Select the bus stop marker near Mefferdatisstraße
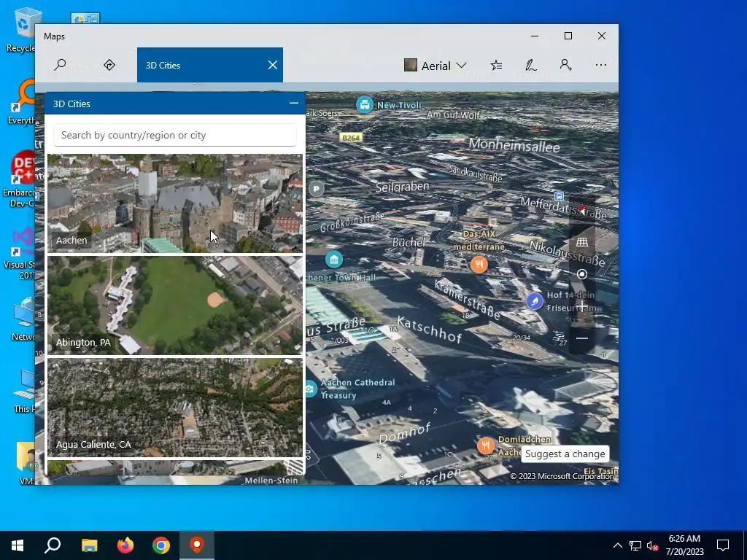The height and width of the screenshot is (560, 747). (559, 196)
